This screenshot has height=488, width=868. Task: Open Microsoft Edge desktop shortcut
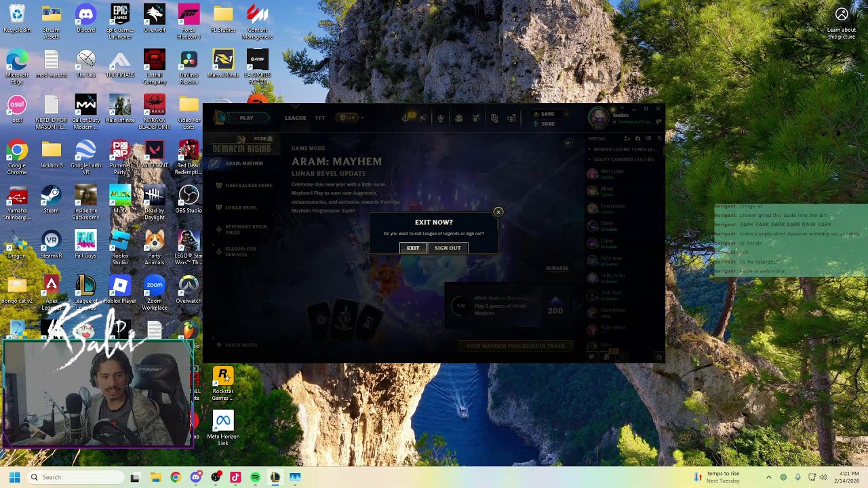pos(17,67)
